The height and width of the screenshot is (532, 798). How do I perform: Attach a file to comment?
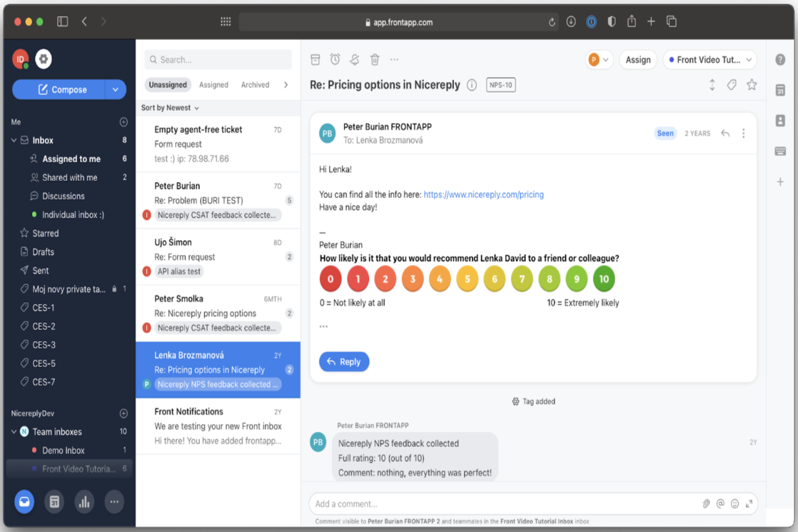pyautogui.click(x=706, y=504)
